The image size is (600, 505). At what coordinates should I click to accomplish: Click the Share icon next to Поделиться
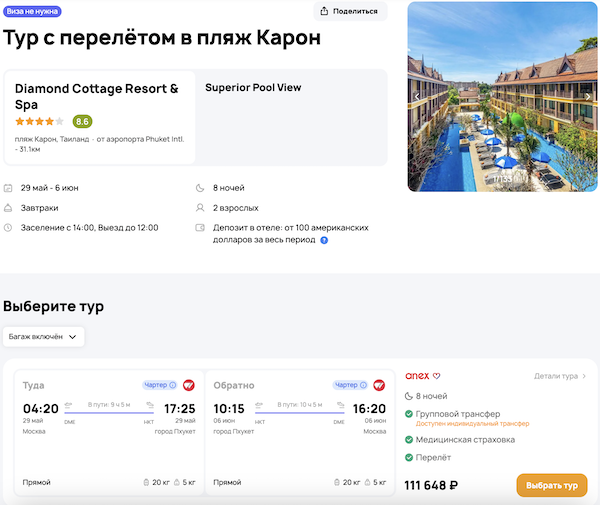point(324,12)
